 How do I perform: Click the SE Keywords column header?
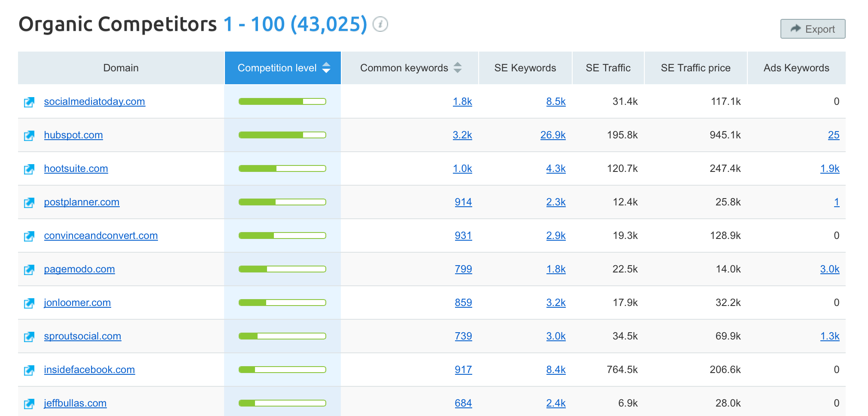[x=525, y=68]
